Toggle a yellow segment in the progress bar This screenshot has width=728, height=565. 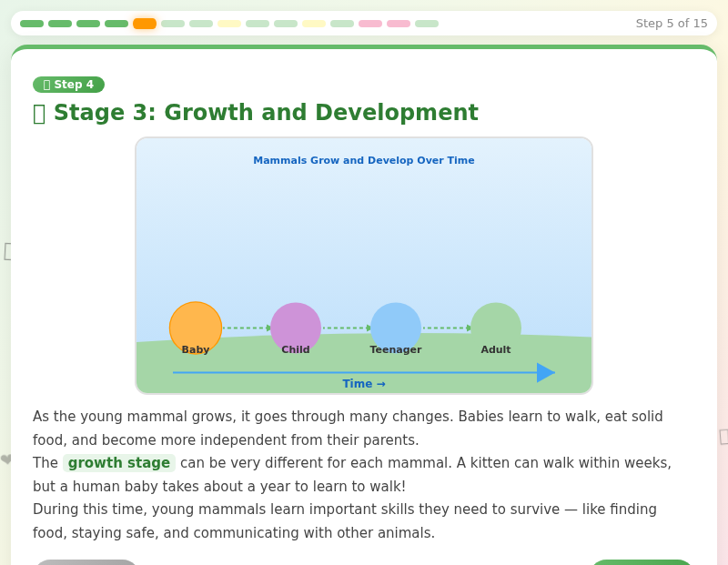(230, 23)
